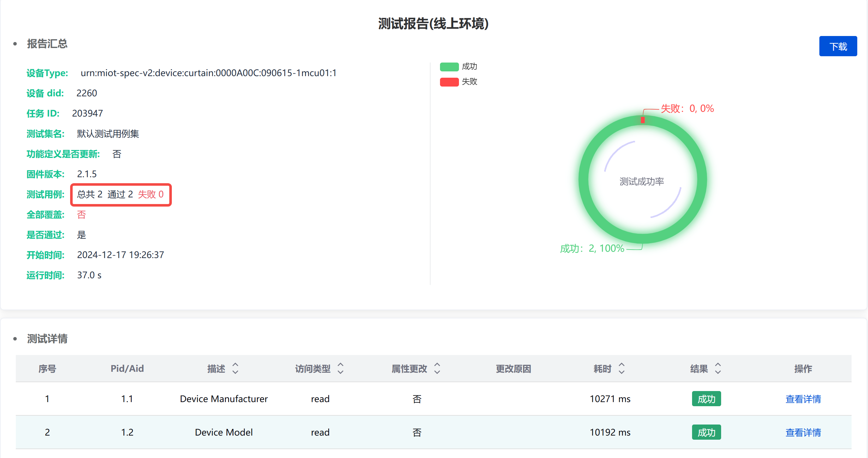868x458 pixels.
Task: Toggle the red 失败 legend swatch
Action: click(x=449, y=82)
